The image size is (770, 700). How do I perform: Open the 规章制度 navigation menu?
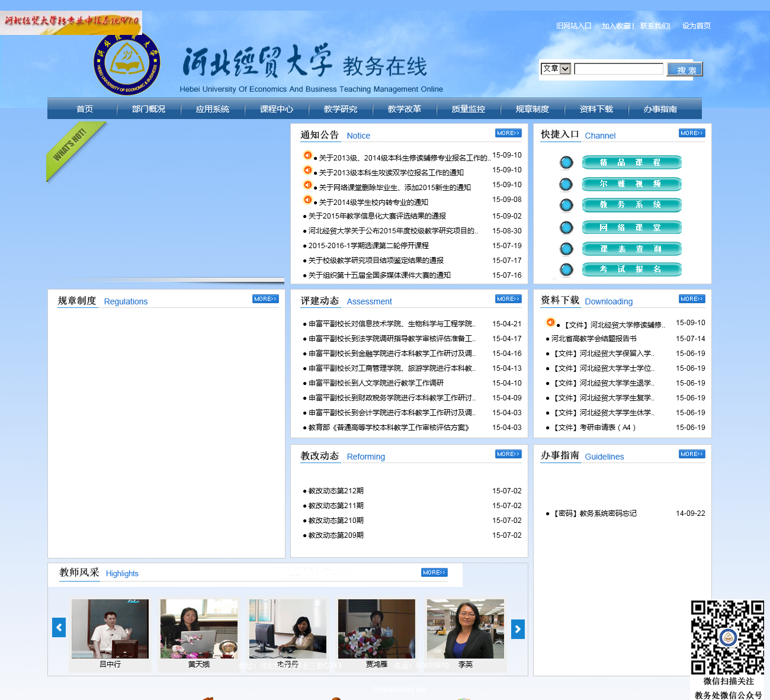(532, 109)
